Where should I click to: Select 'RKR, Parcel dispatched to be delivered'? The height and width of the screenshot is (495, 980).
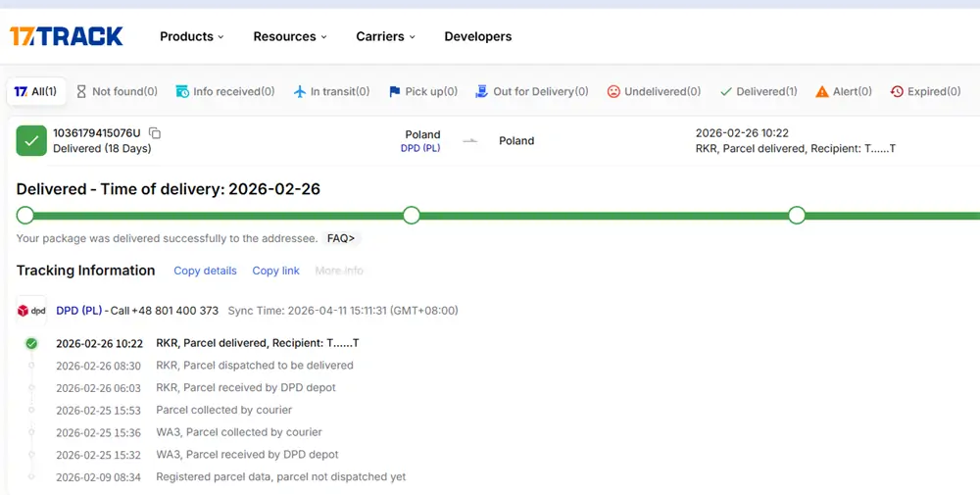tap(255, 366)
